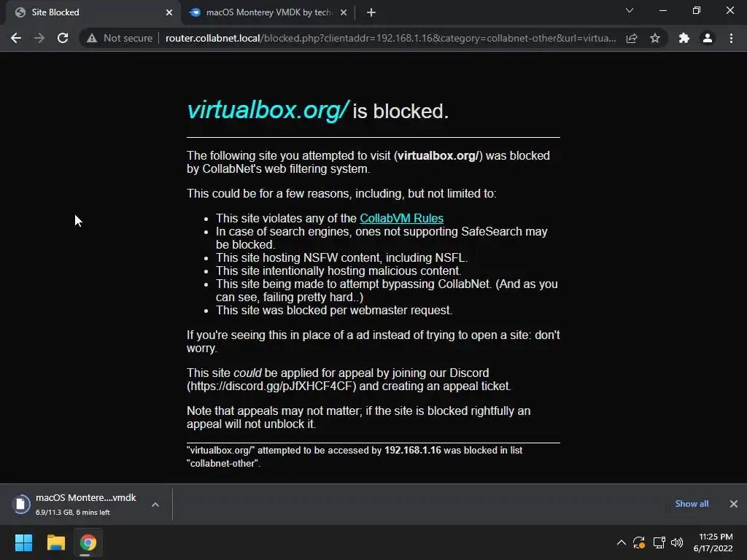Image resolution: width=747 pixels, height=560 pixels.
Task: Reload the blocked page
Action: (x=63, y=38)
